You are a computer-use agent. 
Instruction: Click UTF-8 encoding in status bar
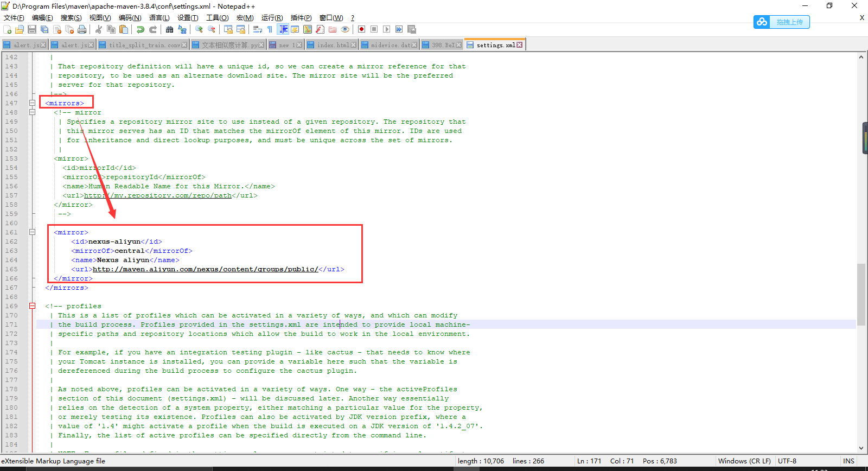point(787,461)
